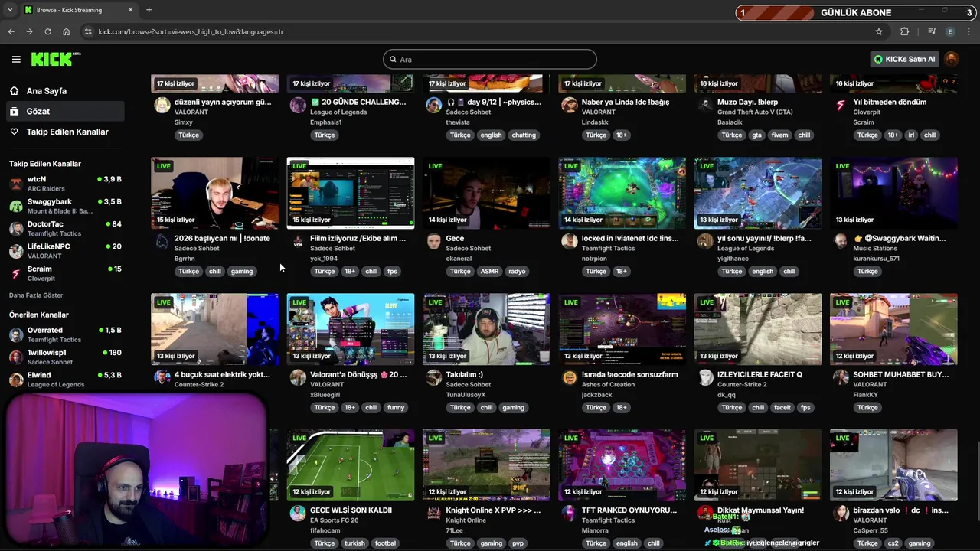Screen dimensions: 980x551
Task: Select faceit tag under dk_qq stream
Action: pos(782,407)
